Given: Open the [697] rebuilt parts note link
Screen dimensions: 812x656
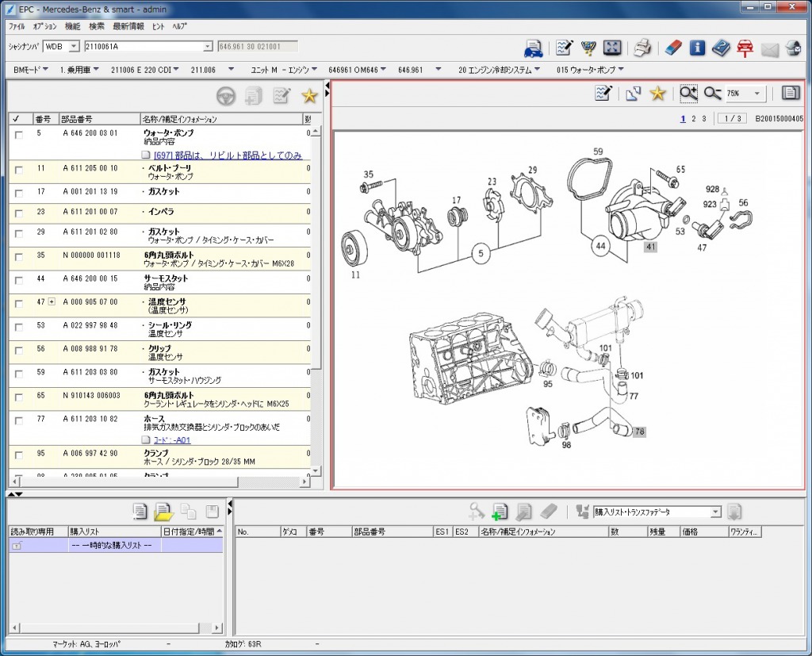Looking at the screenshot, I should (x=228, y=155).
